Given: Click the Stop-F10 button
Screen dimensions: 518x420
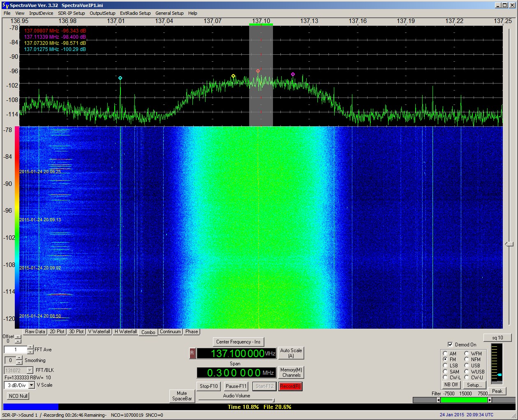Looking at the screenshot, I should click(209, 386).
